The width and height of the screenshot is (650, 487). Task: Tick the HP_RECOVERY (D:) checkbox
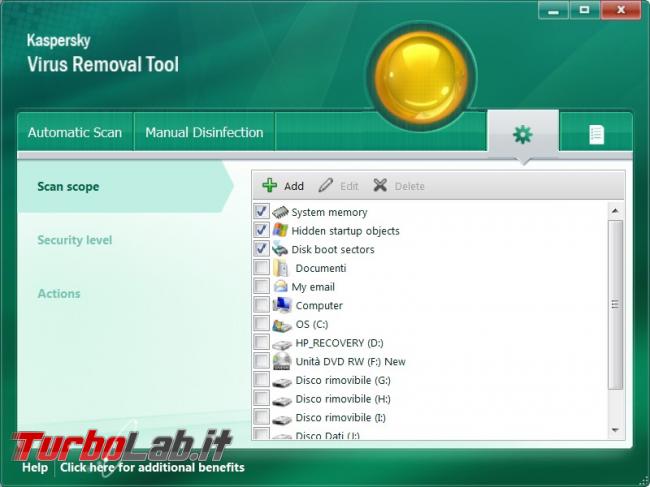pos(261,342)
